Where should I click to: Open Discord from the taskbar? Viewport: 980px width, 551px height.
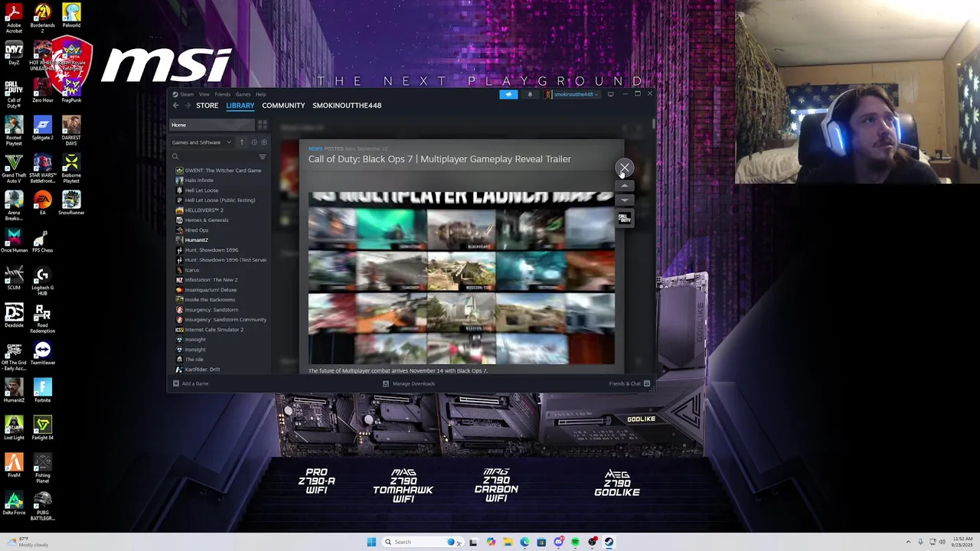(558, 542)
